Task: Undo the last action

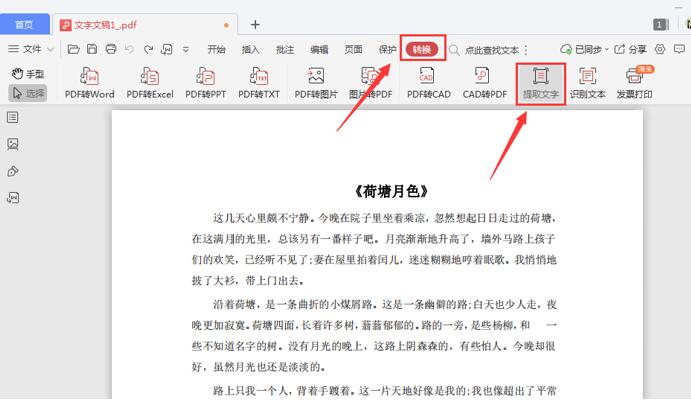Action: 129,49
